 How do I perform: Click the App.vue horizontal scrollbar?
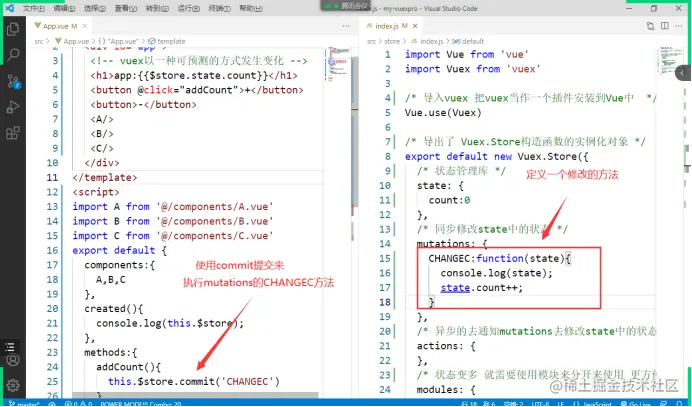pyautogui.click(x=195, y=395)
